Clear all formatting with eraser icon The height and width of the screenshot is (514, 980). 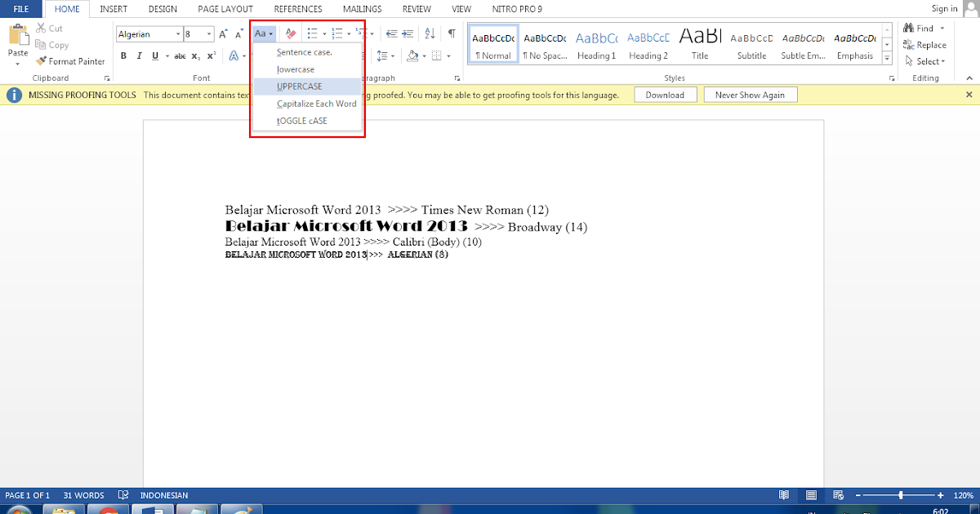[x=291, y=34]
